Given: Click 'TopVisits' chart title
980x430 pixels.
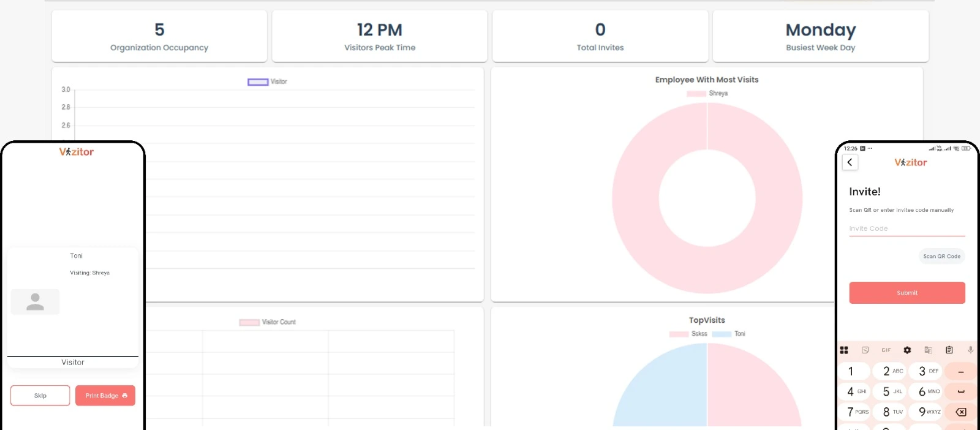Looking at the screenshot, I should tap(707, 320).
